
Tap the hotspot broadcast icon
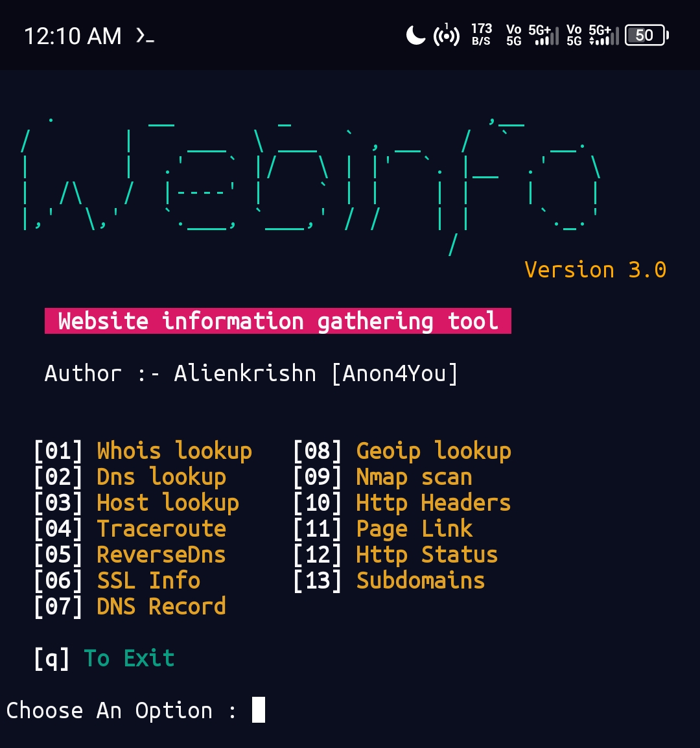pos(446,35)
